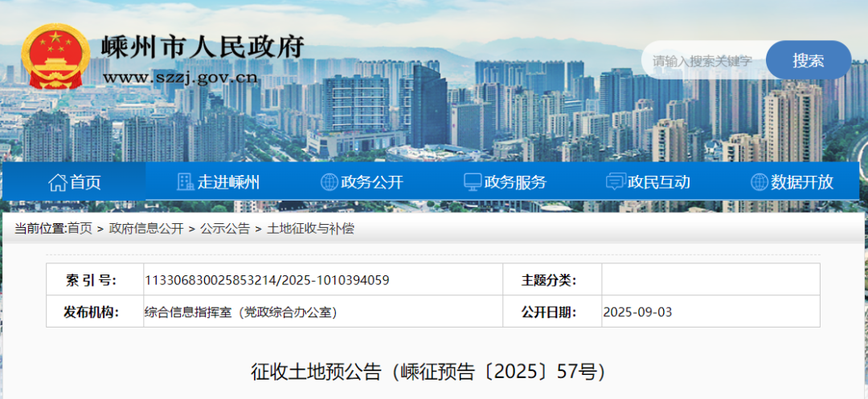868x399 pixels.
Task: Click the www.szzj.gov.cn web address text
Action: [180, 77]
